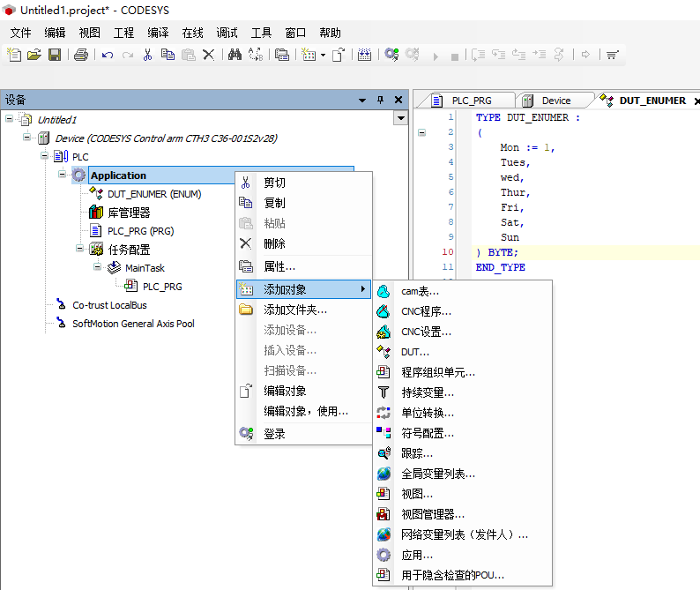The image size is (700, 590).
Task: Add 符号配置 from the submenu
Action: [462, 434]
